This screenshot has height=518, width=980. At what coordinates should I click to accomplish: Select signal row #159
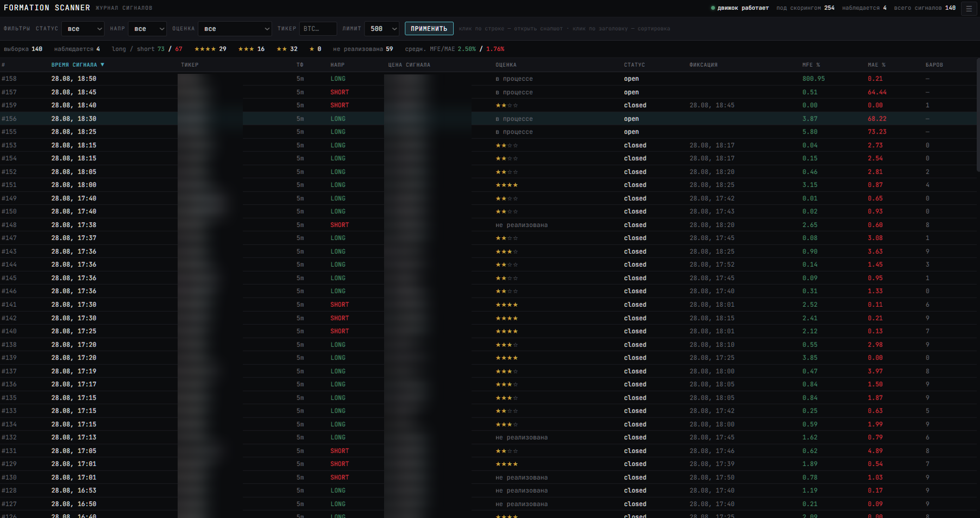[x=489, y=105]
